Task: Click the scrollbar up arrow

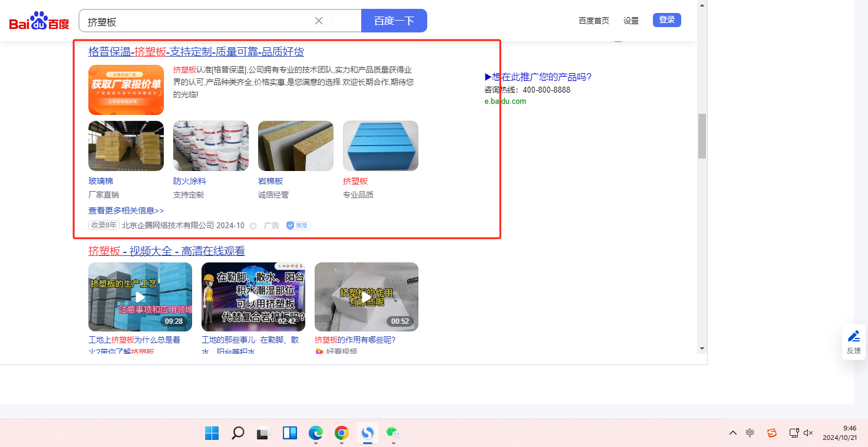Action: click(x=702, y=5)
